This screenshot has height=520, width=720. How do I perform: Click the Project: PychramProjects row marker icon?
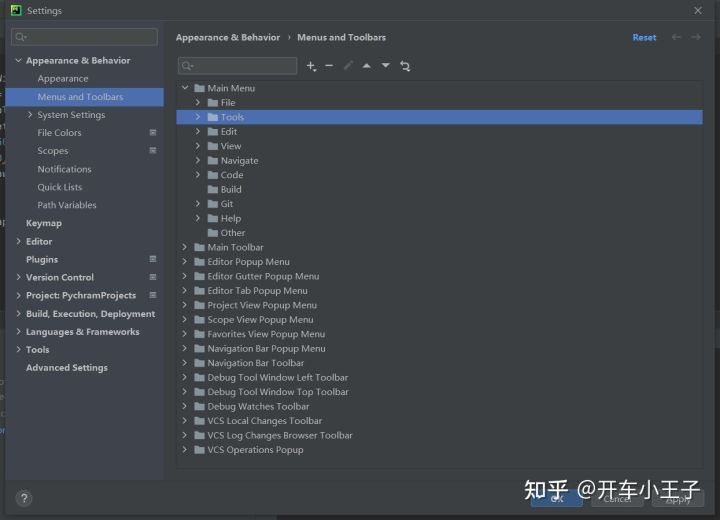point(153,295)
